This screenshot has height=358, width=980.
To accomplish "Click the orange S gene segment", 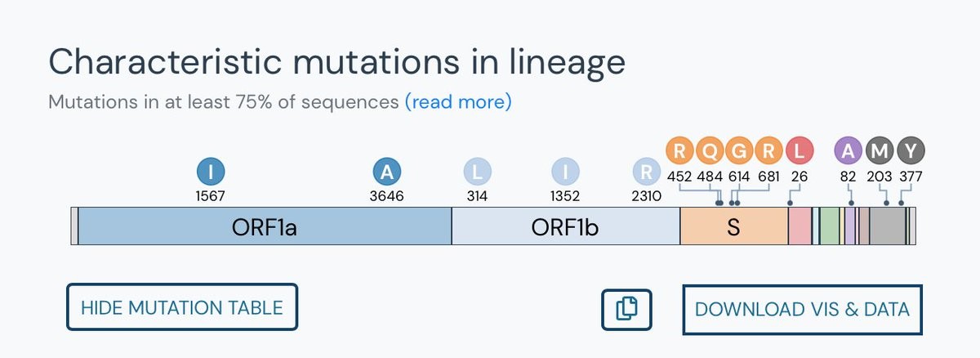I will (x=733, y=226).
